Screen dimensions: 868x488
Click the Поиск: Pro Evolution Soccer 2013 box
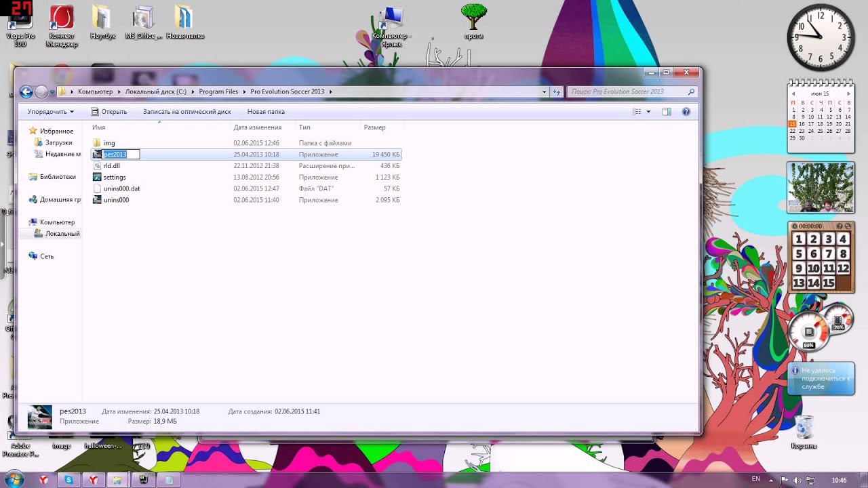632,91
